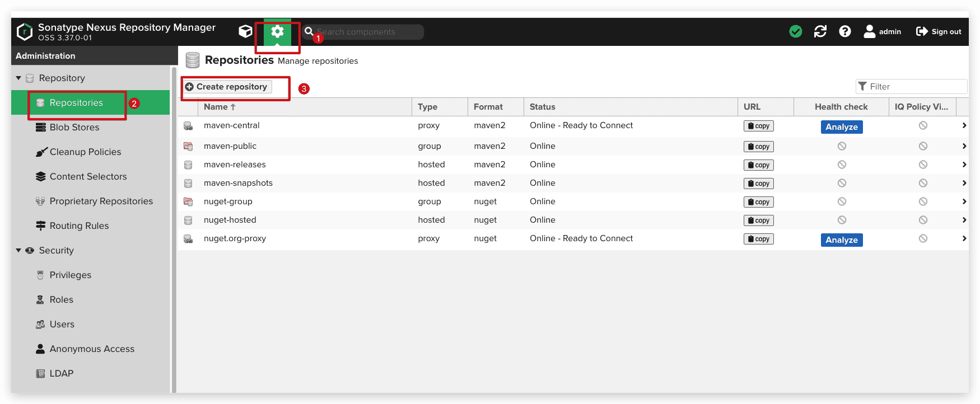The width and height of the screenshot is (980, 404).
Task: Open the Browse cube icon in header
Action: coord(245,31)
